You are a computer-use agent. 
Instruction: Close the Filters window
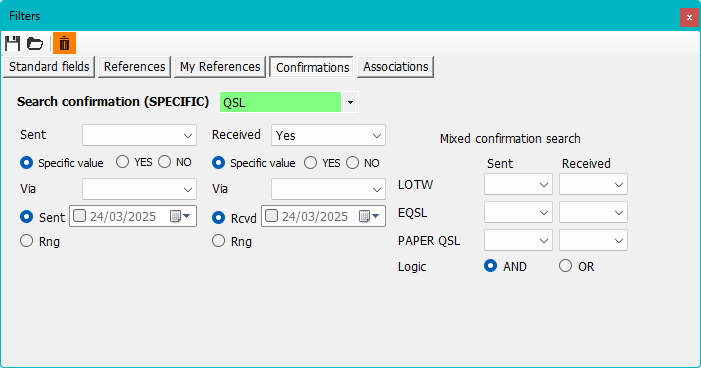[689, 17]
